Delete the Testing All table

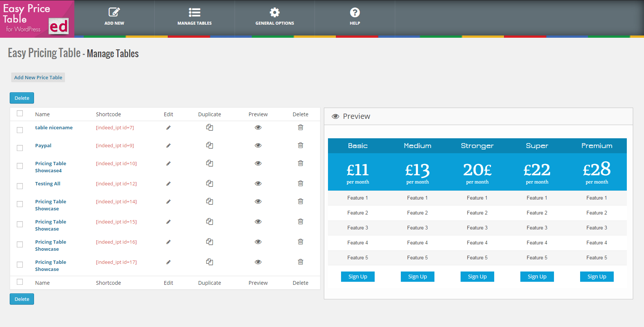(x=300, y=183)
